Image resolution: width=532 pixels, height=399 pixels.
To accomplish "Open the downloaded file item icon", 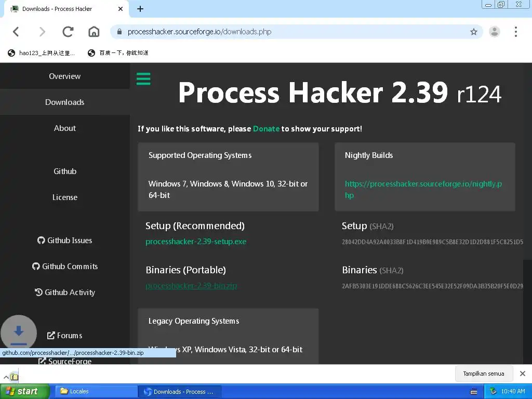I will [x=14, y=377].
